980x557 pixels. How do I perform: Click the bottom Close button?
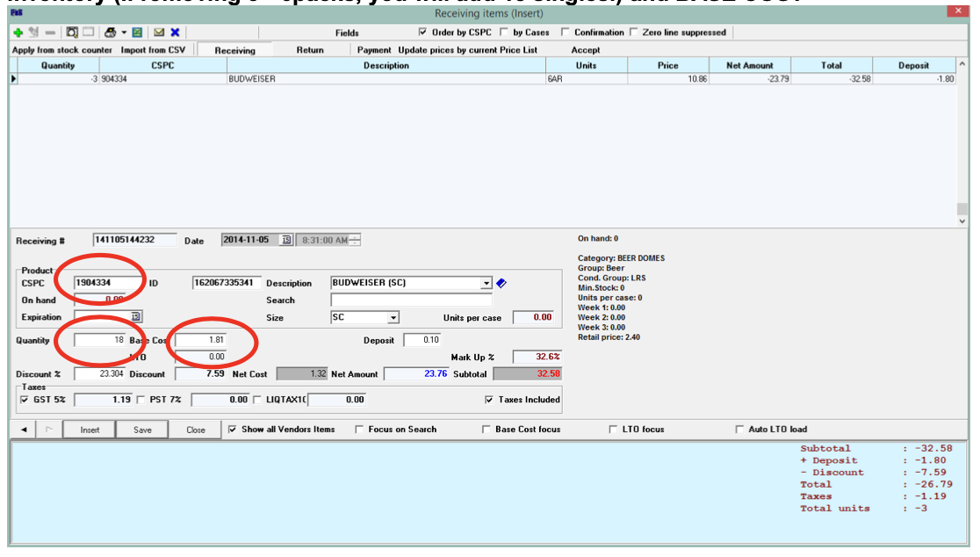pos(196,430)
